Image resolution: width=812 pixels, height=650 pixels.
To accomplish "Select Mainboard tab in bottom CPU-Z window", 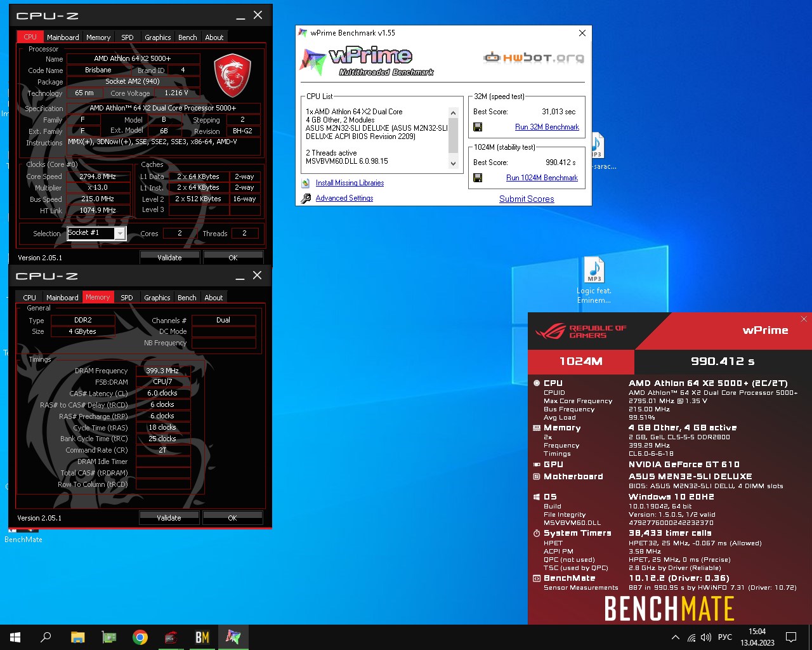I will click(62, 298).
